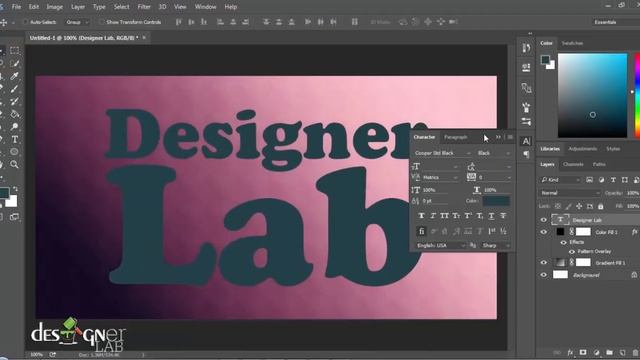Viewport: 640px width, 360px height.
Task: Select the History Brush tool
Action: coord(15,101)
